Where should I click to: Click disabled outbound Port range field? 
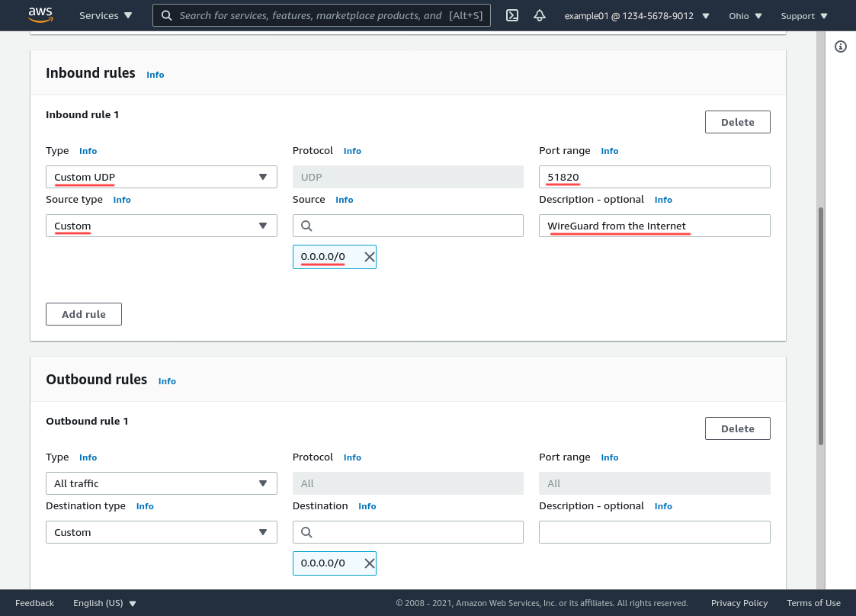point(655,483)
